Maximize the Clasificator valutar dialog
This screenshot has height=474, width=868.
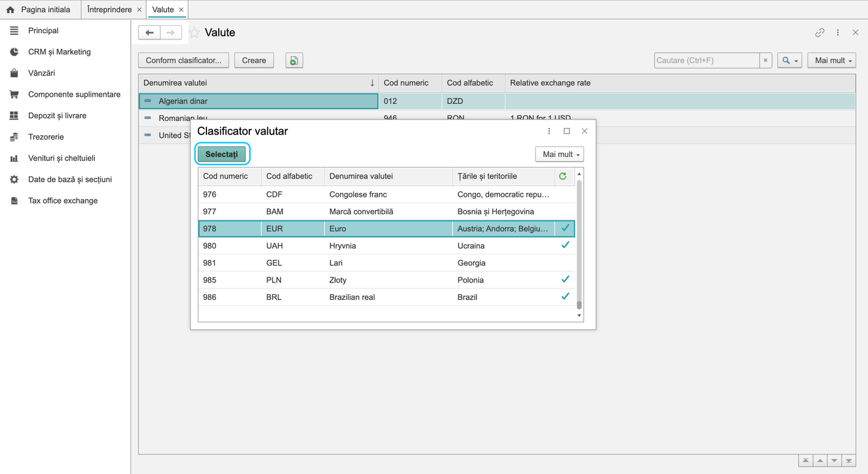pyautogui.click(x=567, y=131)
